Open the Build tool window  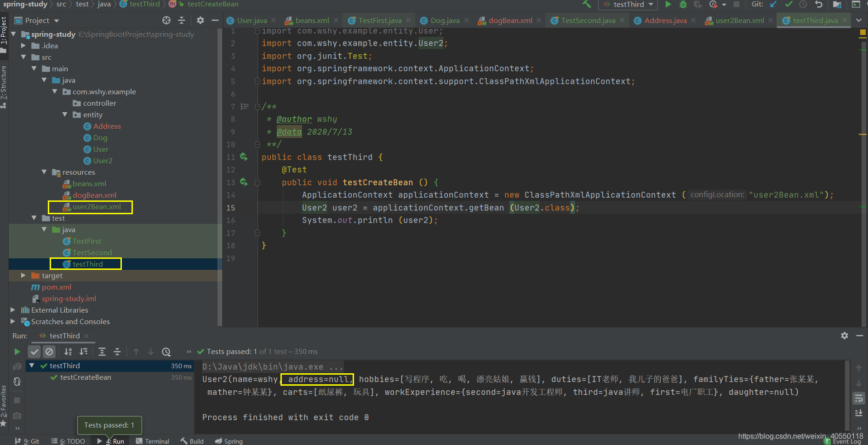click(192, 441)
